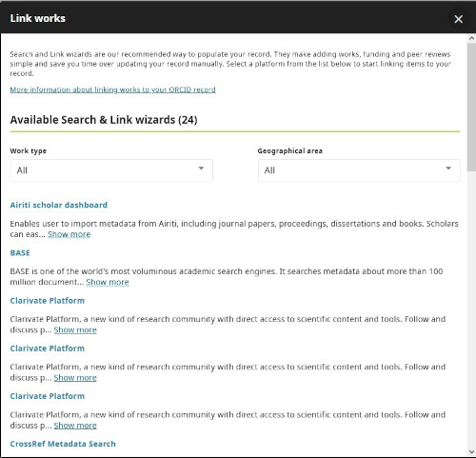
Task: Select the Airiti scholar dashboard wizard
Action: tap(59, 205)
